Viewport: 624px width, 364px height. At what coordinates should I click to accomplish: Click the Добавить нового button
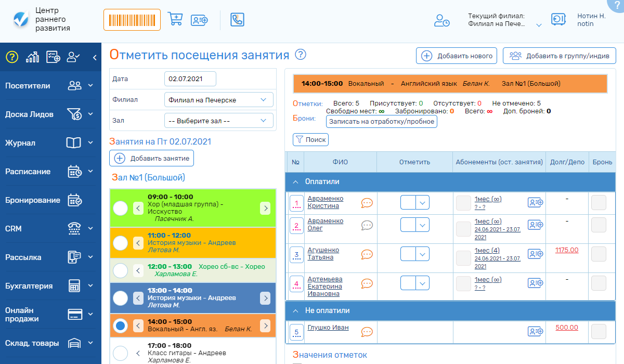pos(457,56)
